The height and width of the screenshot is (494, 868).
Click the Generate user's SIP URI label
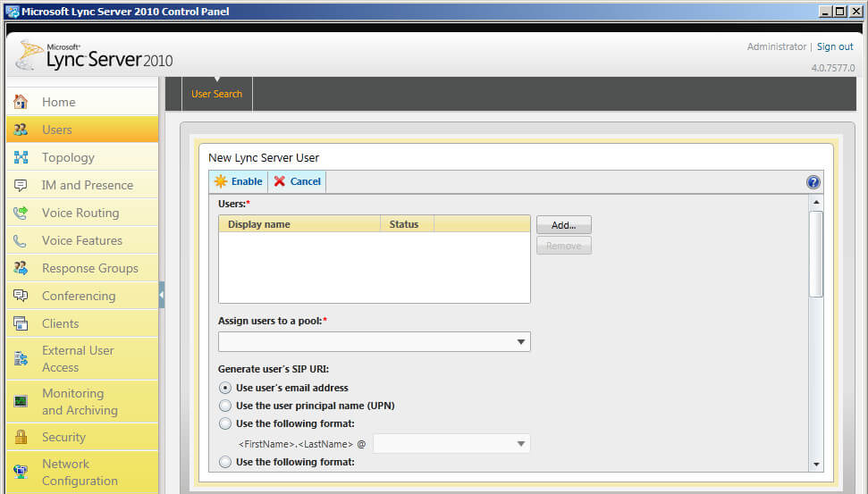click(274, 369)
